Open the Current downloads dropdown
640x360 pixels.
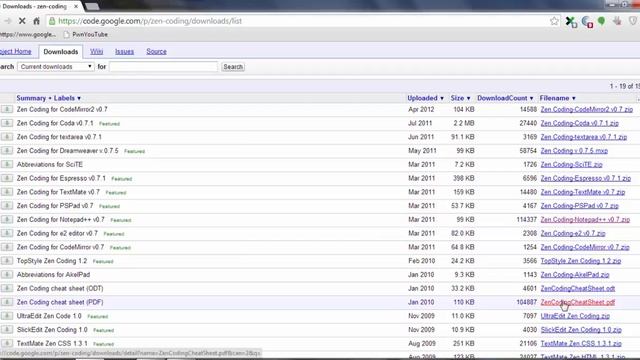click(x=56, y=67)
